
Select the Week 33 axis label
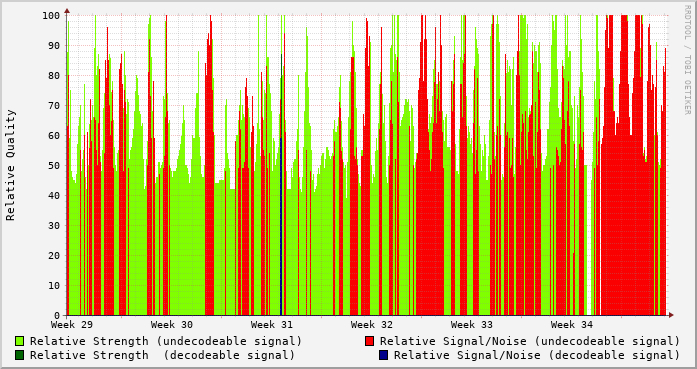coord(472,325)
